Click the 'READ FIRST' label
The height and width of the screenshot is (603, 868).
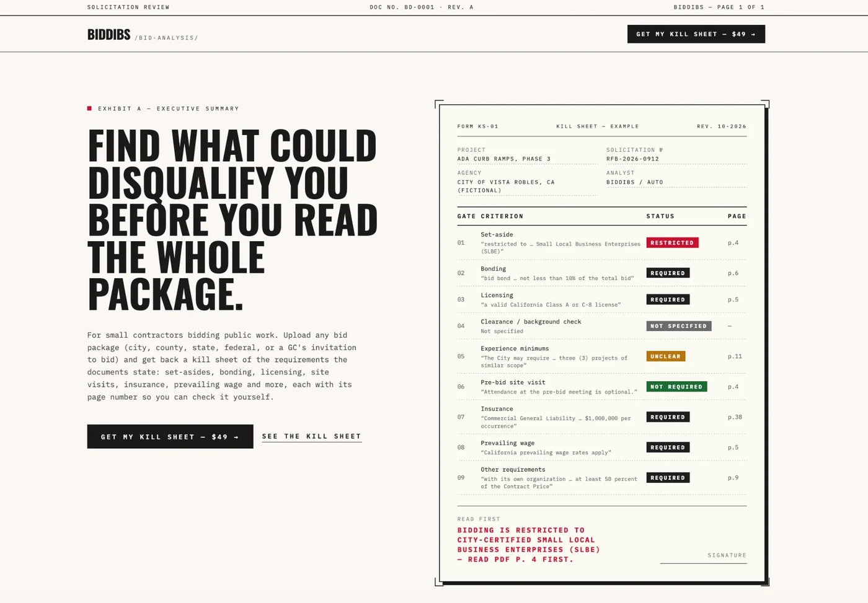coord(479,519)
